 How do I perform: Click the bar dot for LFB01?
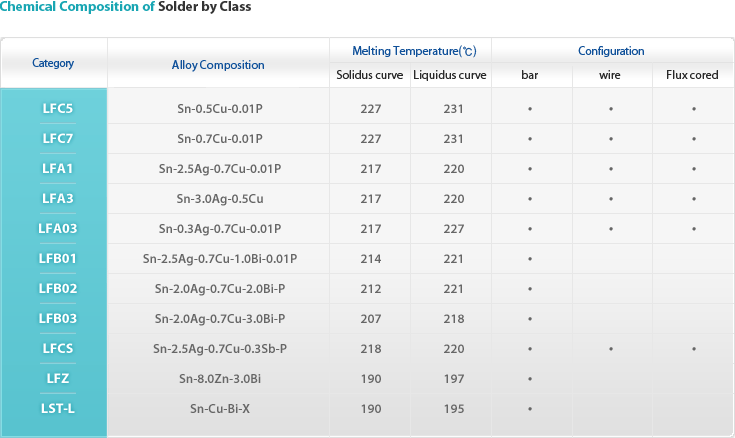[530, 259]
